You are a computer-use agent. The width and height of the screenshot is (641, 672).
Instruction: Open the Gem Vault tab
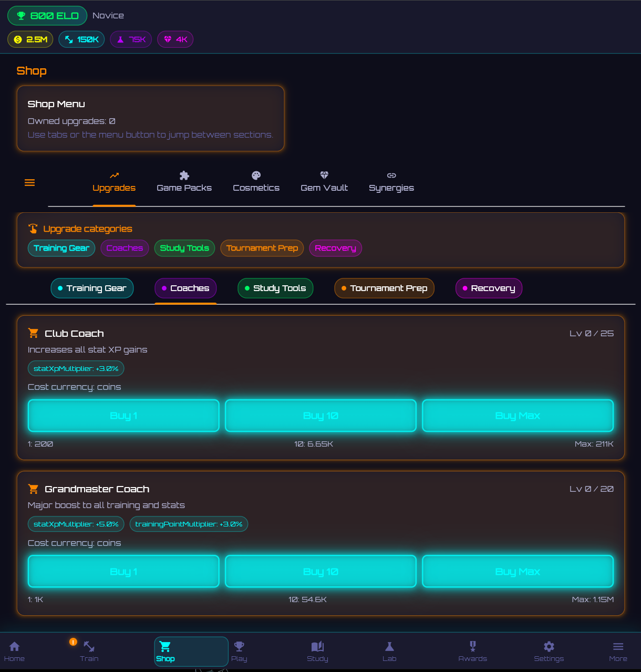pyautogui.click(x=324, y=182)
